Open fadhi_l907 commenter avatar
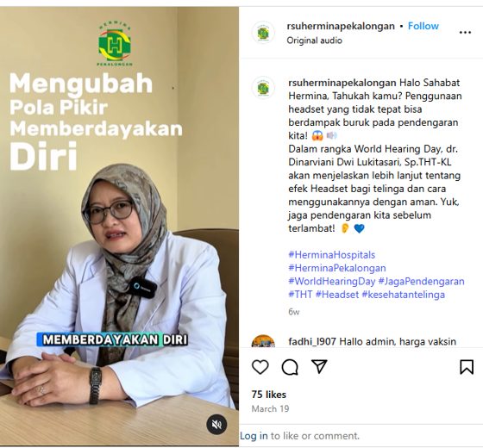This screenshot has width=483, height=448. coord(263,341)
